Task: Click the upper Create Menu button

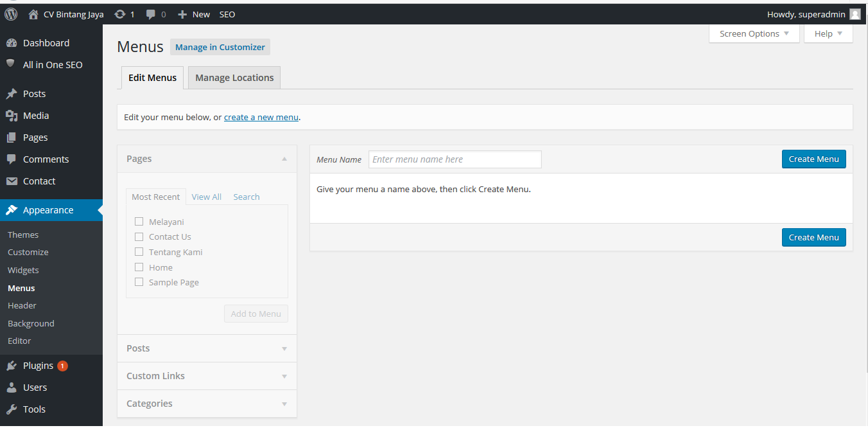Action: (x=814, y=159)
